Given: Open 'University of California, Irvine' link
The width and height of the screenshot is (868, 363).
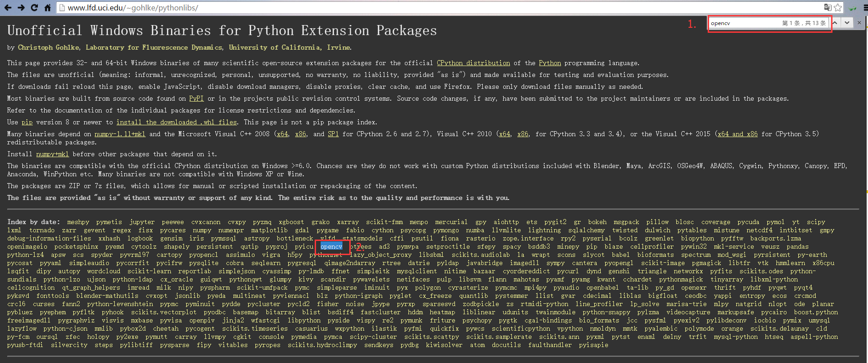Looking at the screenshot, I should pos(289,47).
